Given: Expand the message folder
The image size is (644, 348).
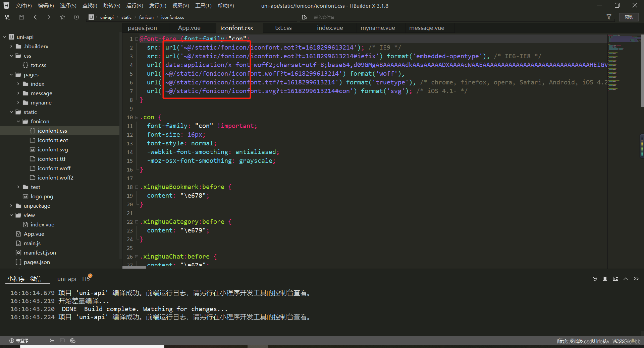Looking at the screenshot, I should click(x=18, y=93).
